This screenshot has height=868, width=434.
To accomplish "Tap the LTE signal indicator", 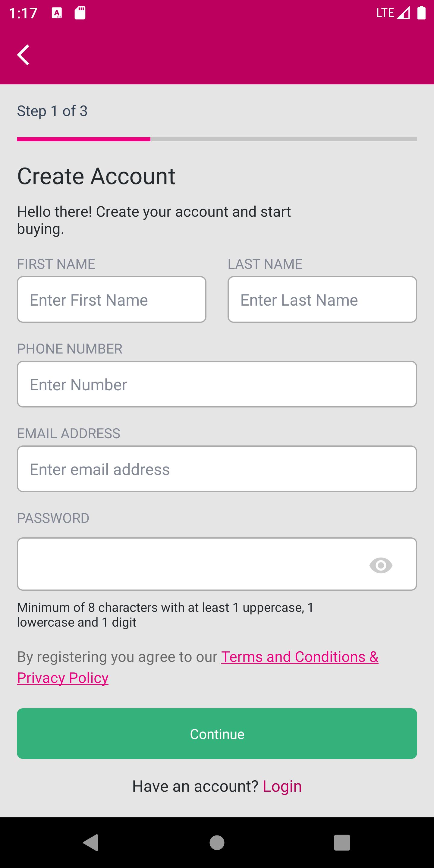I will click(393, 13).
